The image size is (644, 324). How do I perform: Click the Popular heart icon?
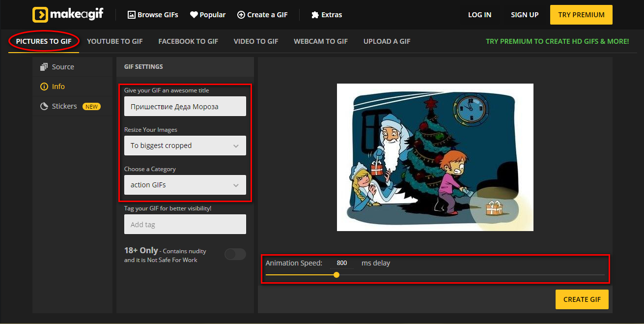(x=194, y=15)
